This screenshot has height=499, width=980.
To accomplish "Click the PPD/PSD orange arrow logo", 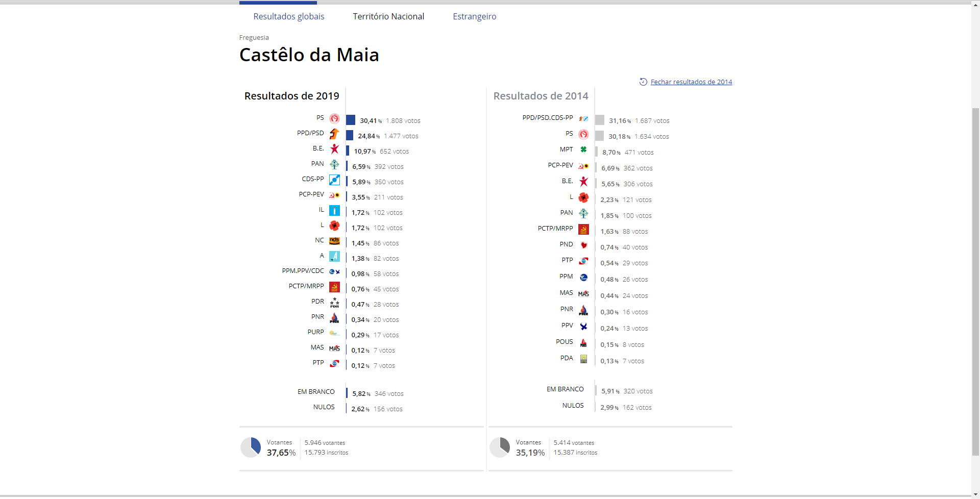I will tap(334, 134).
